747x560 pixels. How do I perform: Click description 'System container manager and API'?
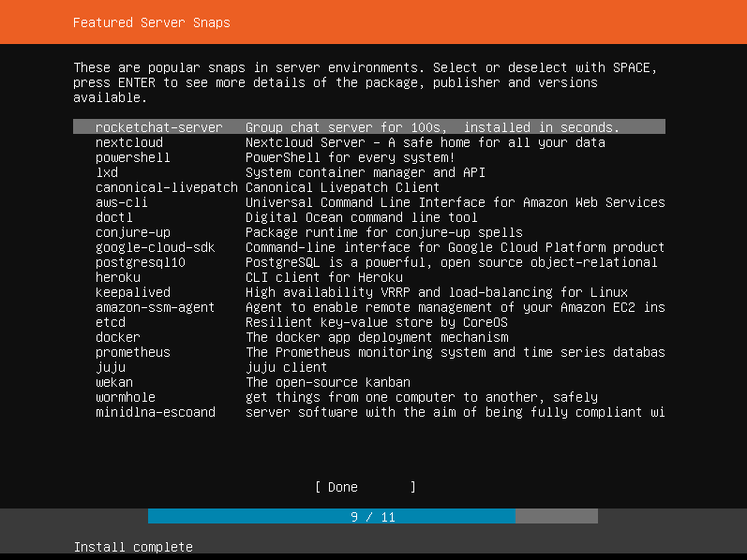[x=366, y=172]
